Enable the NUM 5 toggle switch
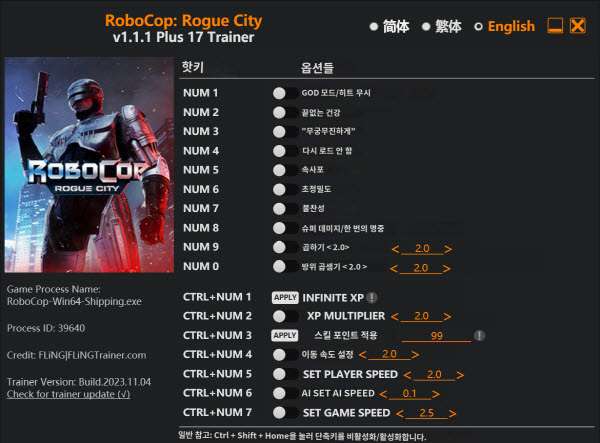This screenshot has height=443, width=600. 285,170
